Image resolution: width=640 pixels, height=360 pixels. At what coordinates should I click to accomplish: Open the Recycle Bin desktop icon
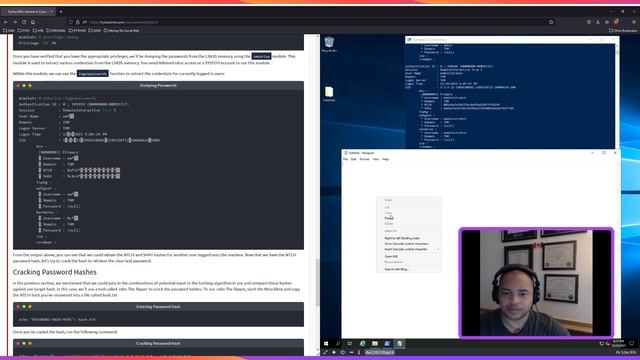pos(329,44)
